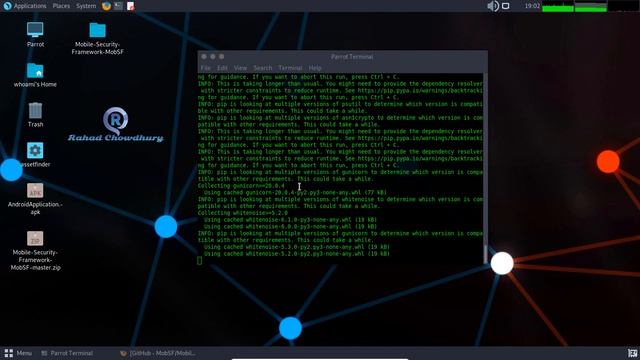Click the bottom-right workspace switcher icon
640x360 pixels.
pyautogui.click(x=632, y=353)
